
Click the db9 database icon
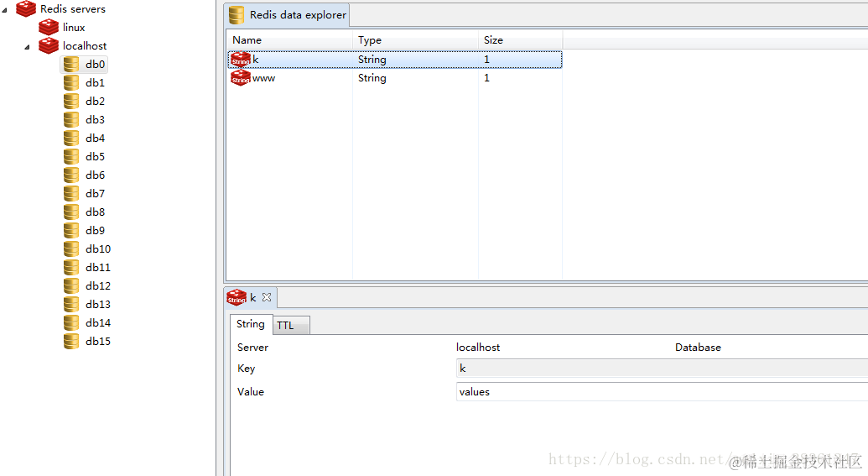tap(71, 231)
